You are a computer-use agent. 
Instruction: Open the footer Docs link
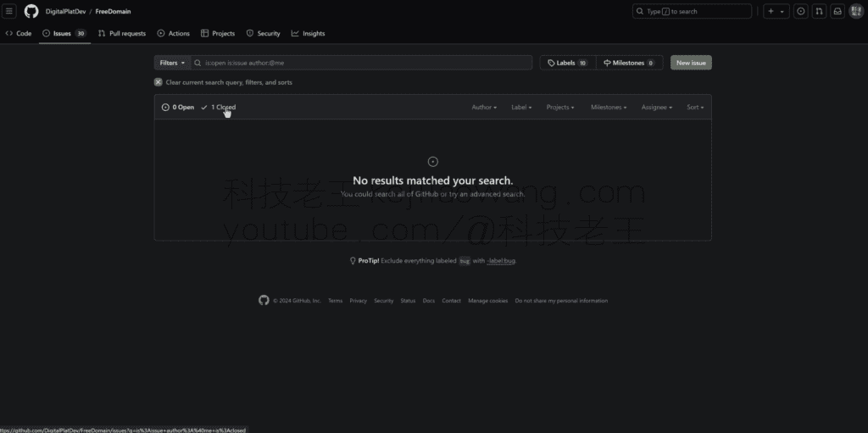[428, 301]
